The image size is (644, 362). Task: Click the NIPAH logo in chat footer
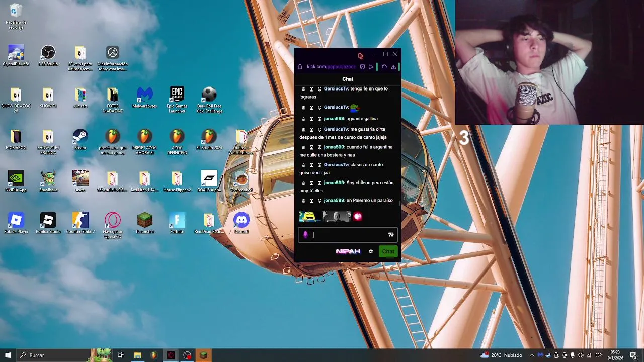coord(348,251)
